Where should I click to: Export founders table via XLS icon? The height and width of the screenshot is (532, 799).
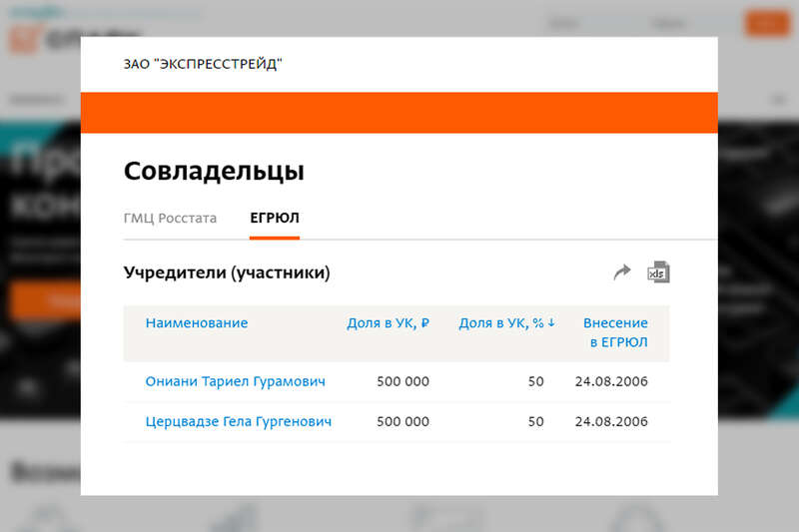[x=658, y=272]
